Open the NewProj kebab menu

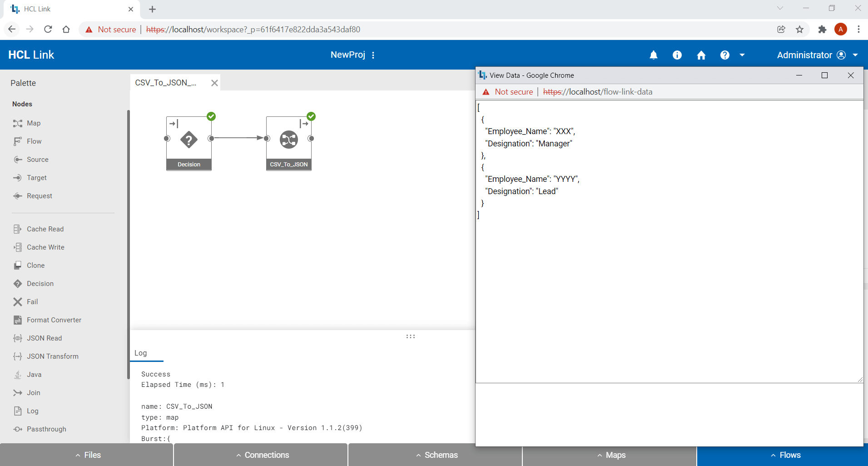373,55
